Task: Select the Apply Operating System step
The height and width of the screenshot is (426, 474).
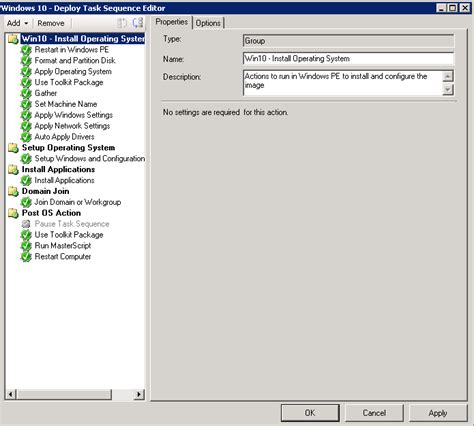Action: 73,71
